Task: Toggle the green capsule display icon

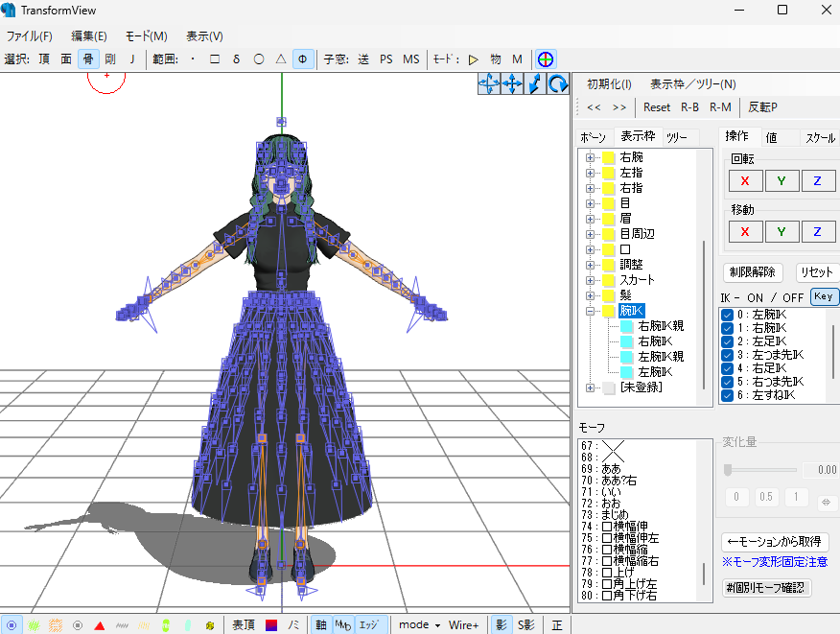Action: pyautogui.click(x=166, y=625)
